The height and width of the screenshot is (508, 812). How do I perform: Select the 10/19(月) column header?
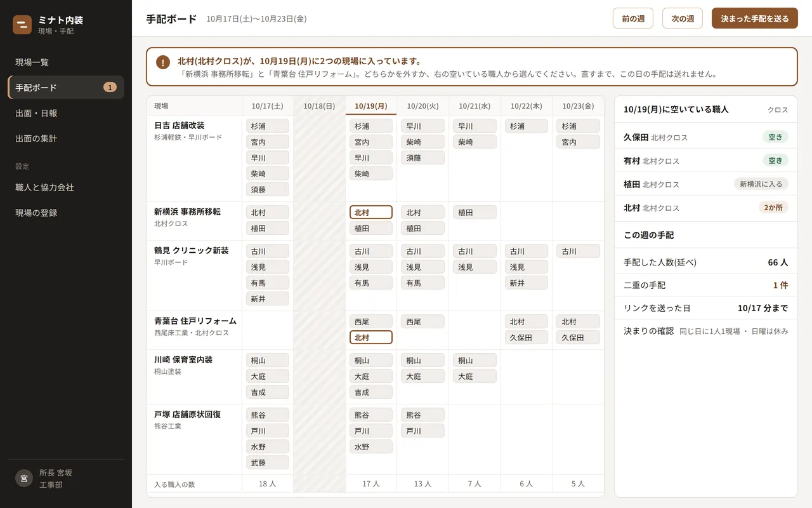[371, 106]
